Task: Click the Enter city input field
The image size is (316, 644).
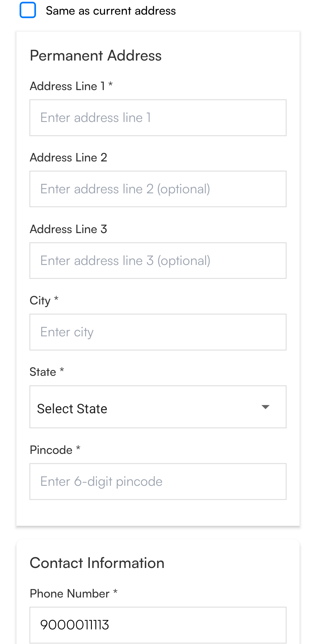Action: 158,332
